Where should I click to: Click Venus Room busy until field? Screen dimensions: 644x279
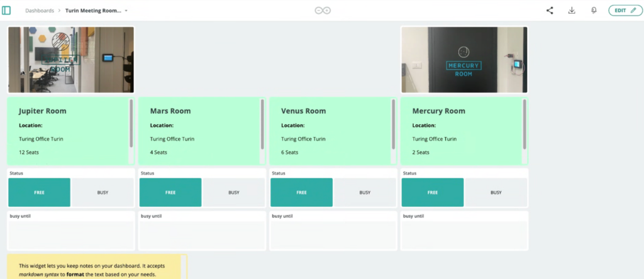[x=333, y=235]
